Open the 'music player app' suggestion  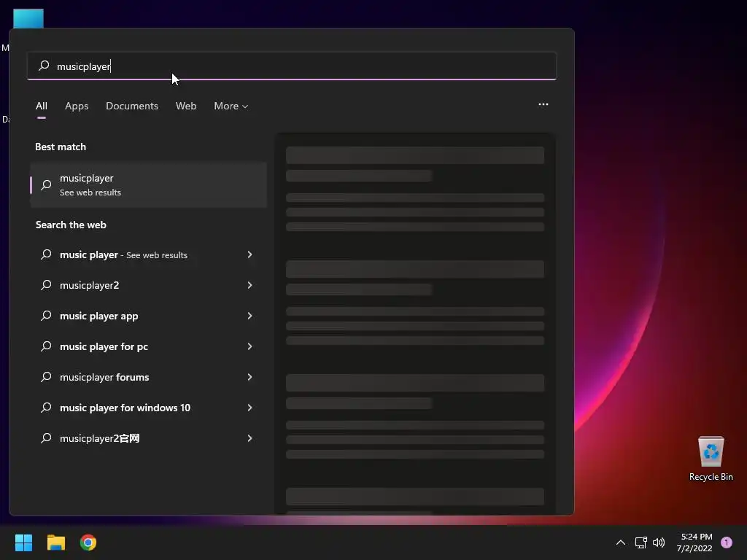point(148,316)
